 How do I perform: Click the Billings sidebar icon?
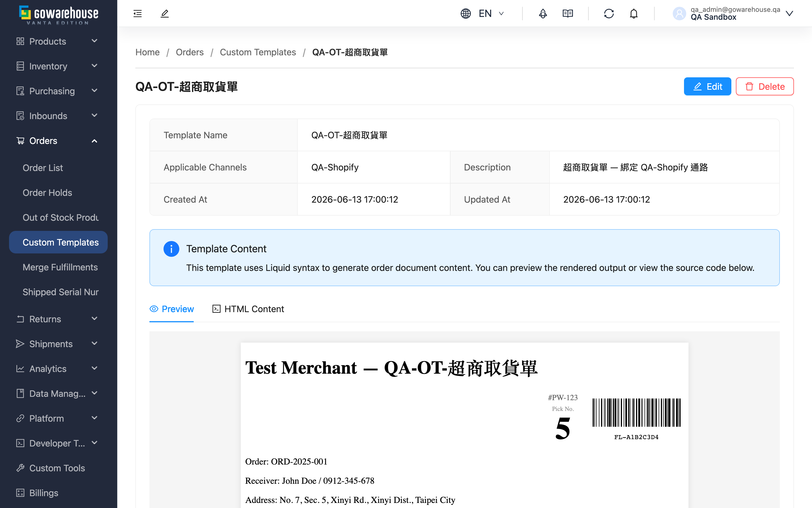click(x=20, y=493)
